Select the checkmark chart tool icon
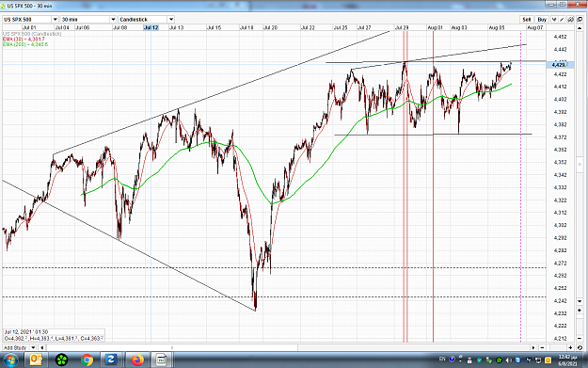The image size is (588, 368). click(554, 19)
